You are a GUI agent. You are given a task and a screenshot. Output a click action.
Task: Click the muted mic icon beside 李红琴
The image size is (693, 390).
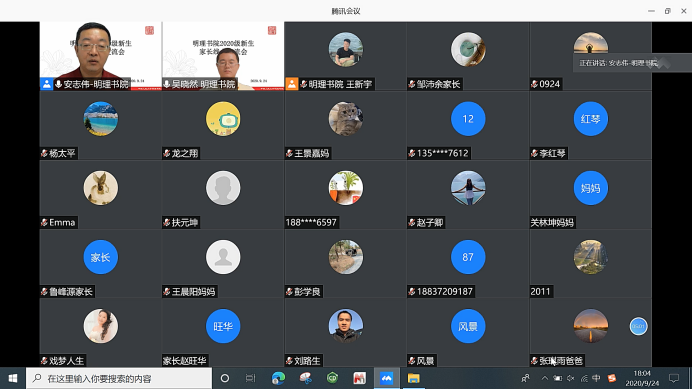point(534,153)
